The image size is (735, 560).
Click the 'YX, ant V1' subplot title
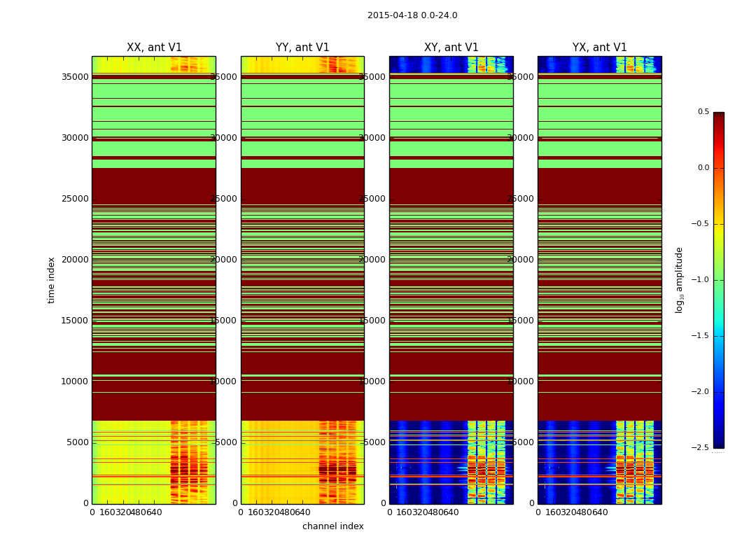tap(600, 48)
